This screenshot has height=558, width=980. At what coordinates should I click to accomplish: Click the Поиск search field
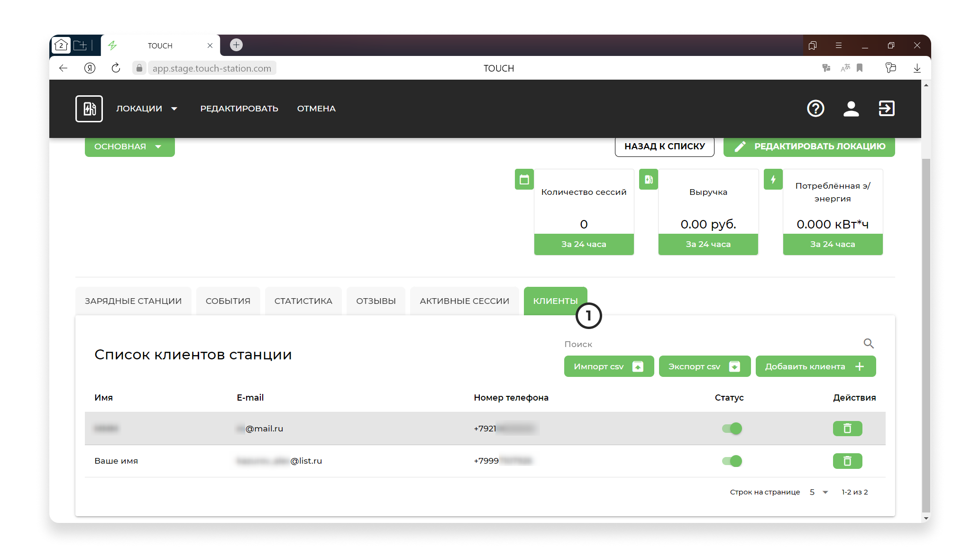pyautogui.click(x=711, y=344)
